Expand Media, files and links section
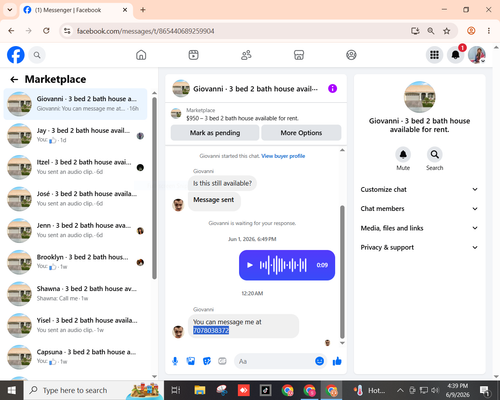Screen dimensions: 500x400 (419, 228)
